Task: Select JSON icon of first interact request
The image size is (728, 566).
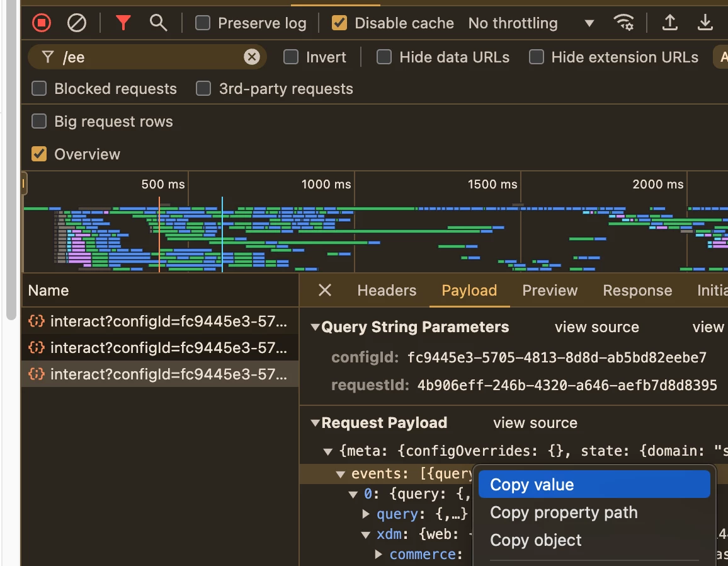Action: click(37, 321)
